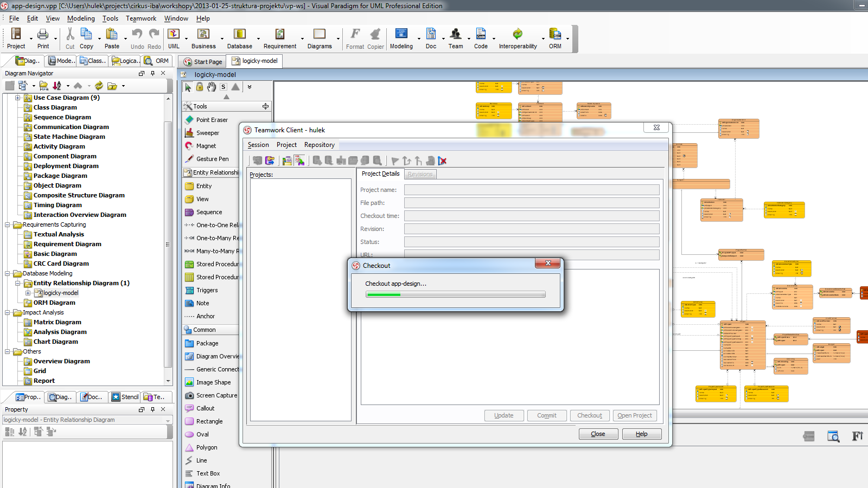Click the File path field

click(x=532, y=203)
